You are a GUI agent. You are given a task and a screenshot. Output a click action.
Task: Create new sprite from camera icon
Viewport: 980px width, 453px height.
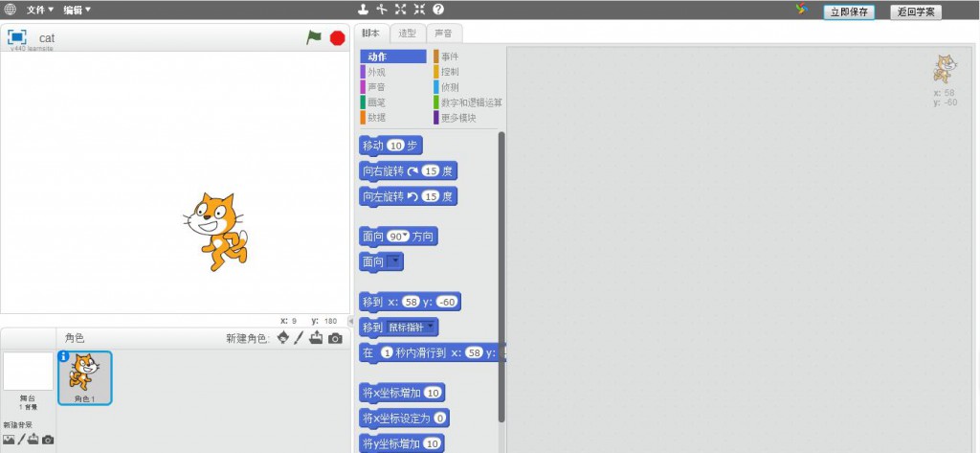point(336,338)
